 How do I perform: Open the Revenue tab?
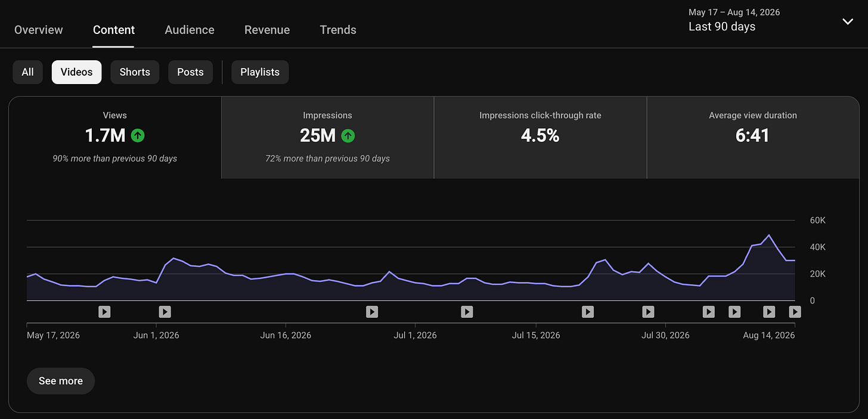pyautogui.click(x=267, y=30)
